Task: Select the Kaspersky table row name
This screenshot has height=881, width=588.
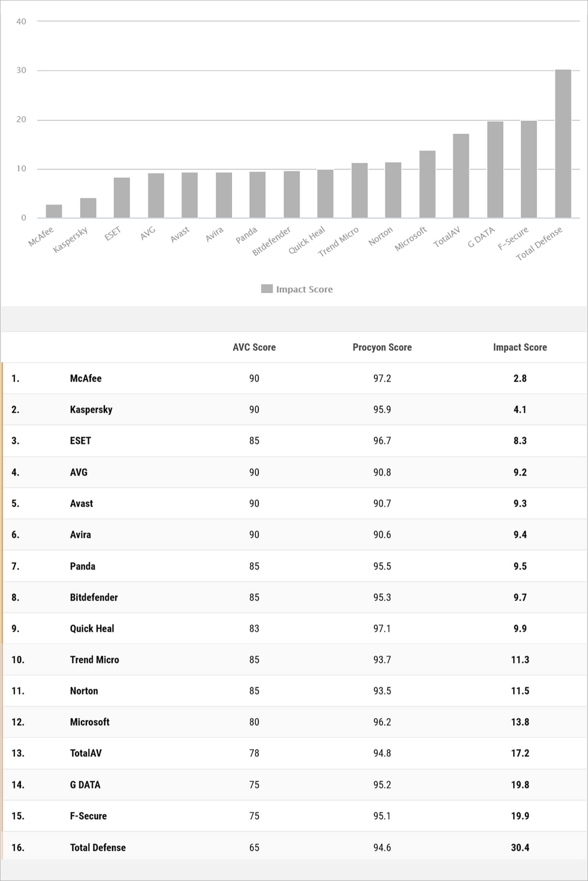Action: point(91,410)
